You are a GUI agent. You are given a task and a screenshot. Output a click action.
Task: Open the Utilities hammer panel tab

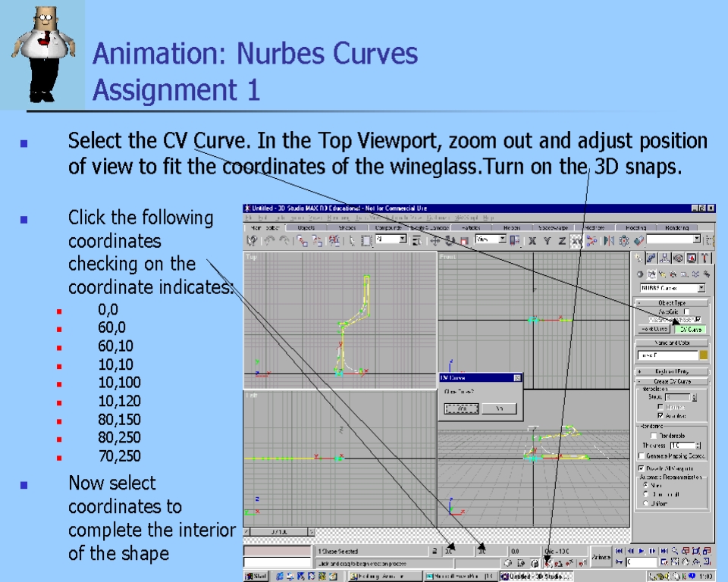click(706, 258)
